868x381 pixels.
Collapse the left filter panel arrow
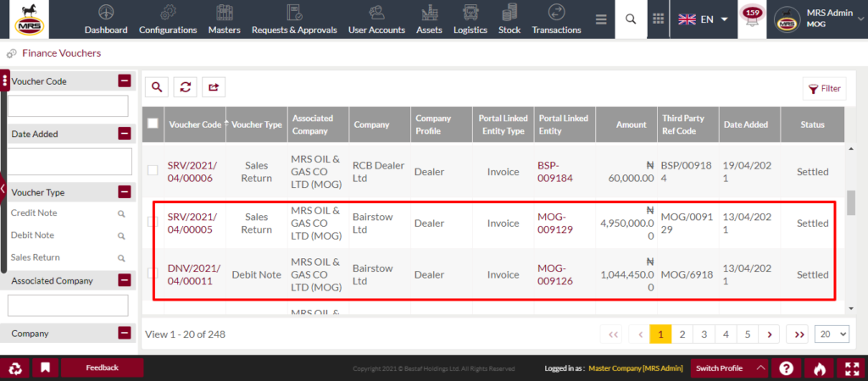(3, 189)
